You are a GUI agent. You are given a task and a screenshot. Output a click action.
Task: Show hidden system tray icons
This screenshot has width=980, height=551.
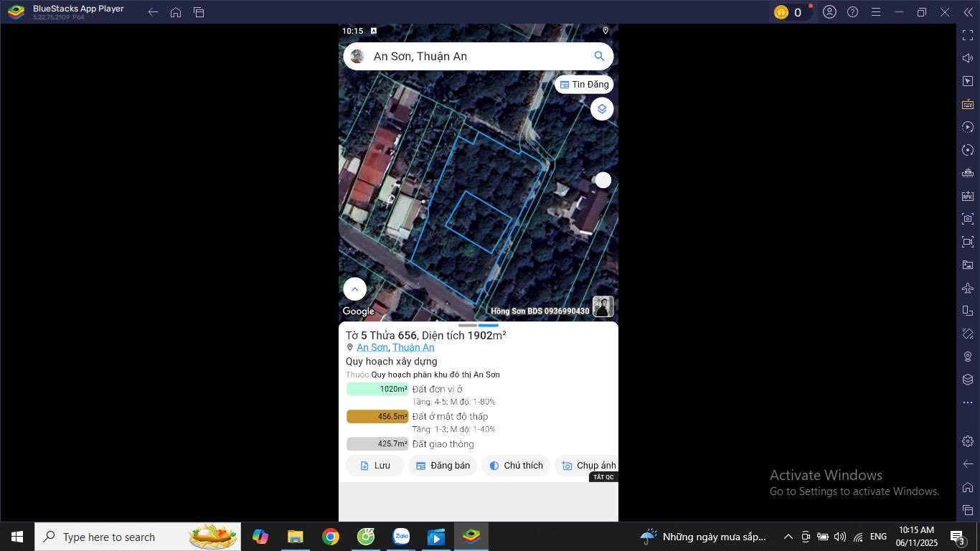click(788, 537)
